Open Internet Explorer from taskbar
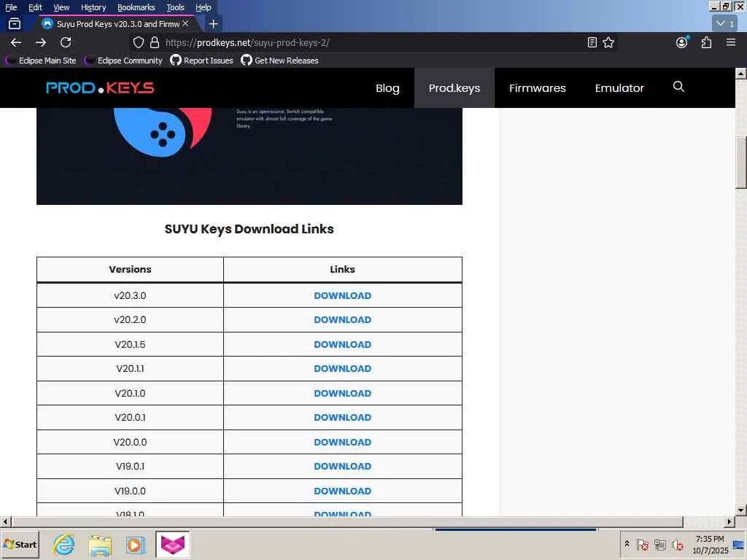Image resolution: width=747 pixels, height=560 pixels. (64, 544)
